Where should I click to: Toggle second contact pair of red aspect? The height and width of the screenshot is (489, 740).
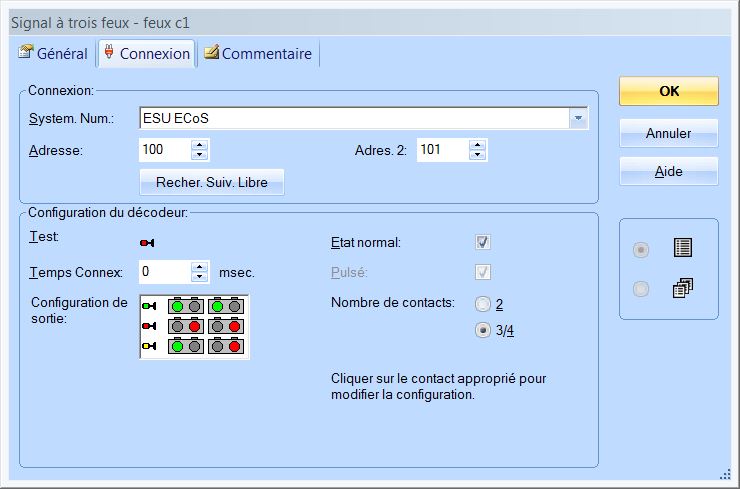click(226, 326)
